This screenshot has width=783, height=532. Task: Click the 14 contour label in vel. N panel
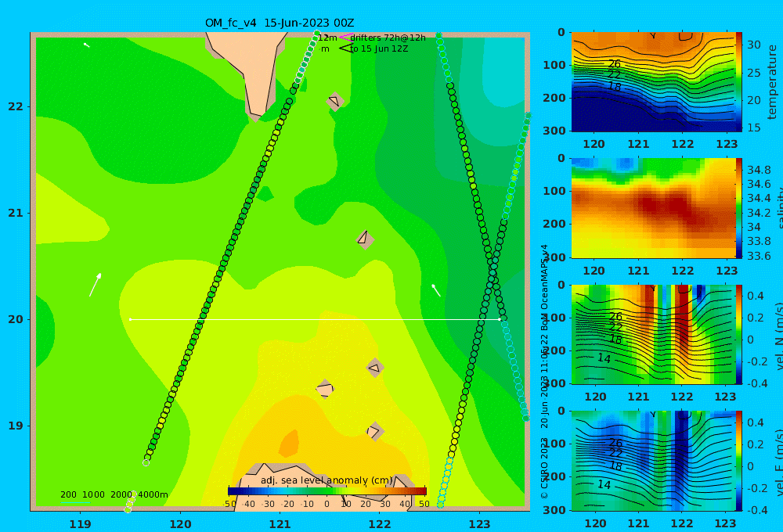tap(604, 358)
